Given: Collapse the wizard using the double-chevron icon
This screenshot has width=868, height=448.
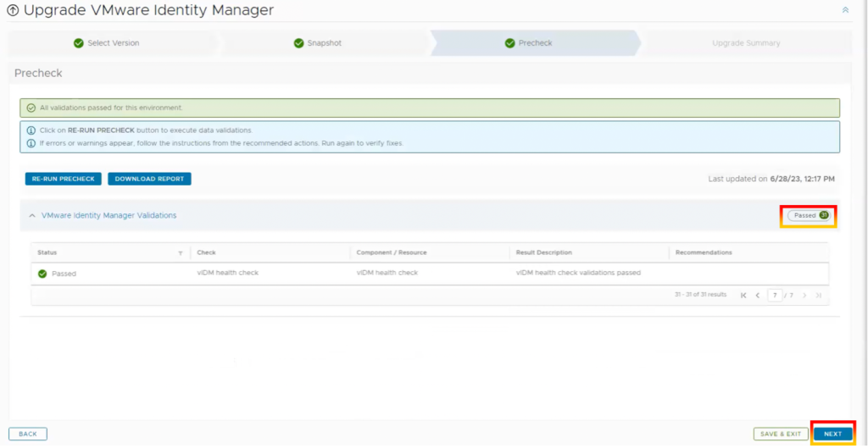Looking at the screenshot, I should (x=845, y=10).
